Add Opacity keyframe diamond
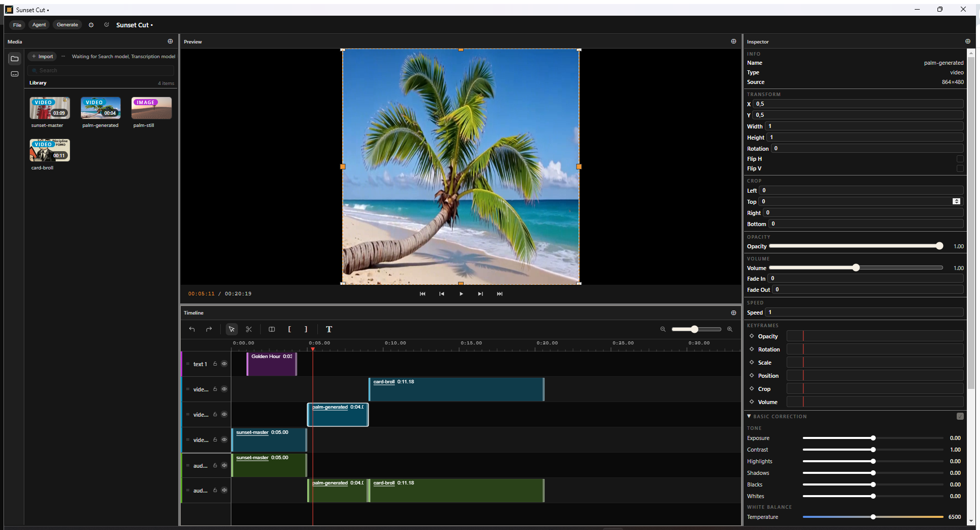 [x=752, y=336]
